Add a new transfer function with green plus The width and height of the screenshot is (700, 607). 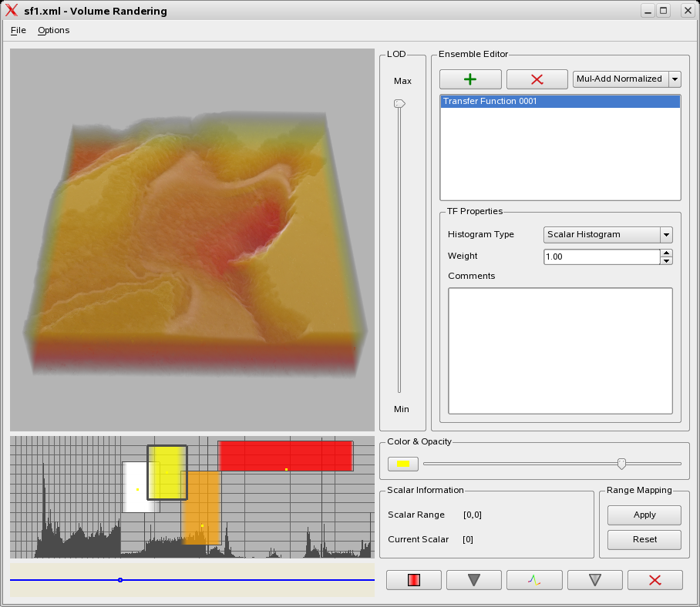pyautogui.click(x=470, y=79)
